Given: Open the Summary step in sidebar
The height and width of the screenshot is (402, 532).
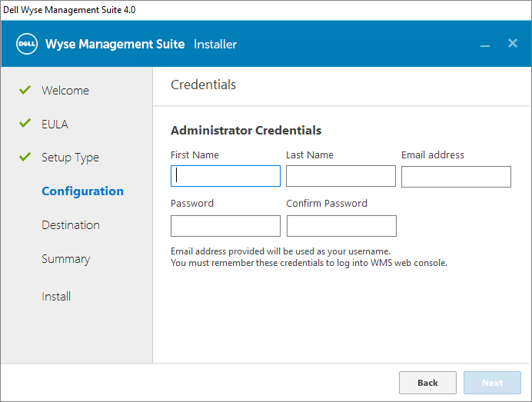Looking at the screenshot, I should click(65, 259).
